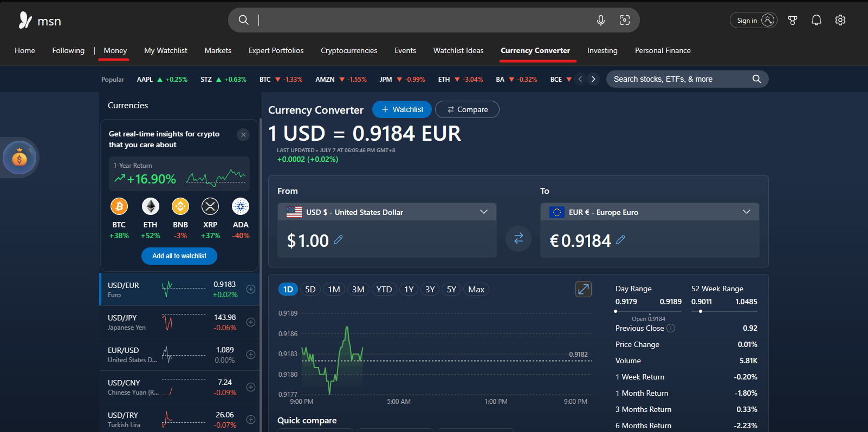Viewport: 868px width, 432px height.
Task: Select the ETH Ethereum coin icon
Action: tap(151, 206)
